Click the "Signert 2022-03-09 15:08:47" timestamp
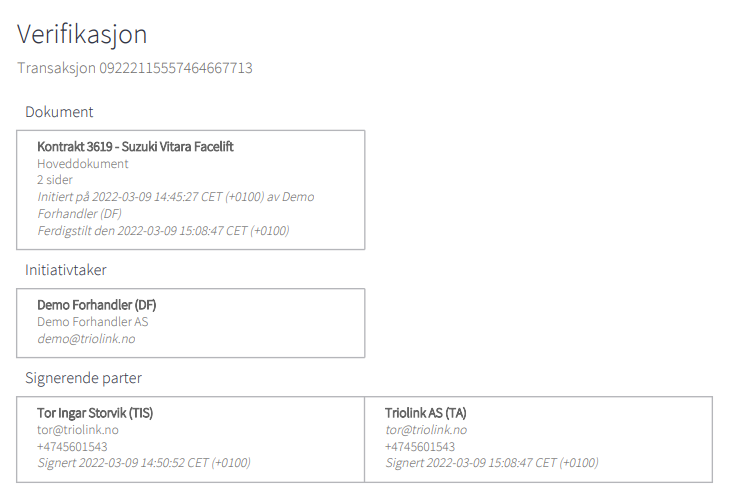 492,463
